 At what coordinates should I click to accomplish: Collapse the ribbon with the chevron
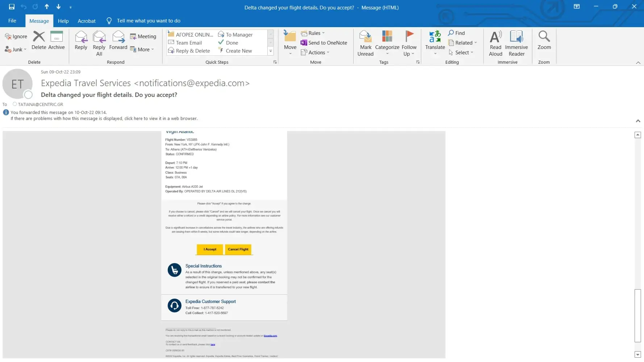click(638, 63)
